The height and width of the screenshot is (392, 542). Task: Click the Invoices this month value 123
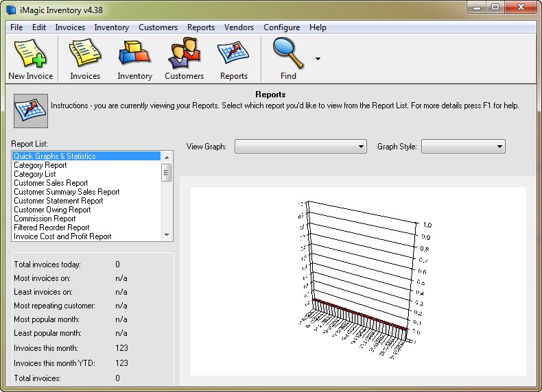121,348
